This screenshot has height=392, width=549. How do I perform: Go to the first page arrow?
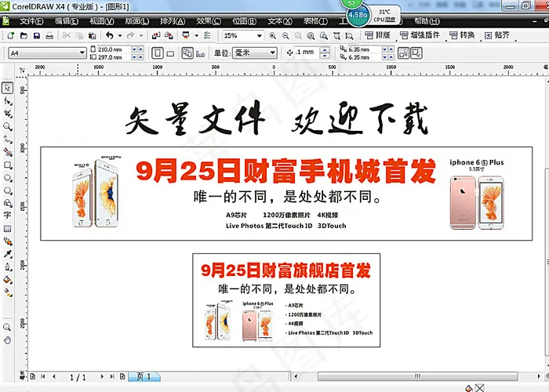tap(42, 376)
